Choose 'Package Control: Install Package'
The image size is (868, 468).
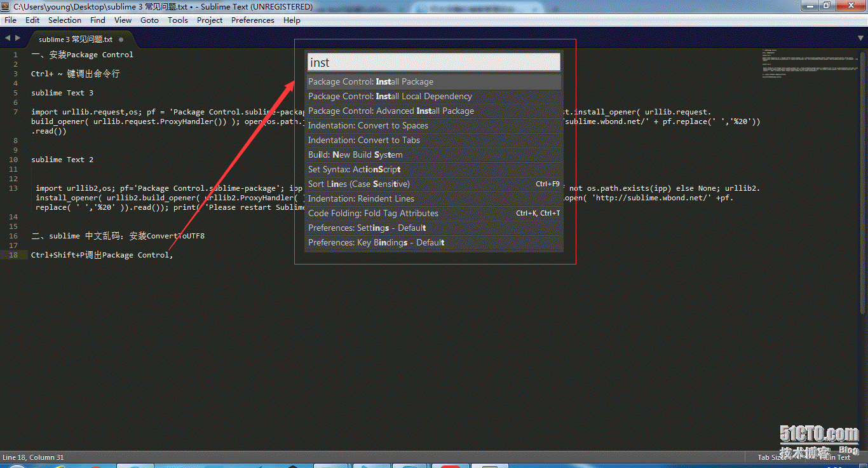434,81
